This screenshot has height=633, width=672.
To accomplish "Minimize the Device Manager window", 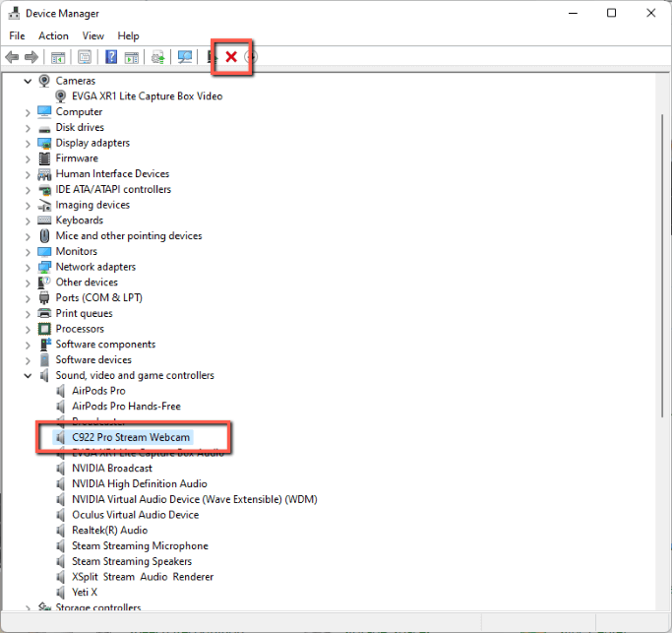I will coord(573,14).
